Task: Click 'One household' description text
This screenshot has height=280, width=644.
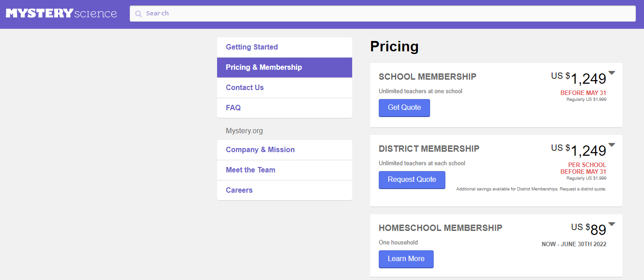Action: click(x=399, y=243)
